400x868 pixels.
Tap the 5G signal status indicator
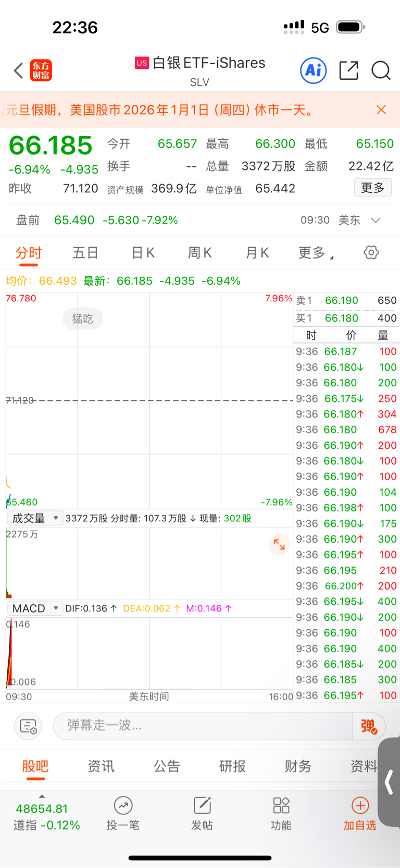click(x=320, y=28)
